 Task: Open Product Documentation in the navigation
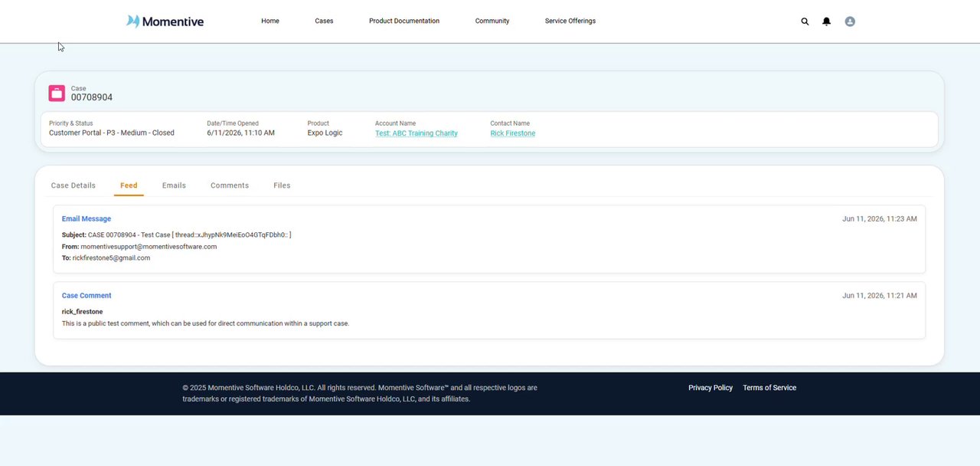point(404,21)
